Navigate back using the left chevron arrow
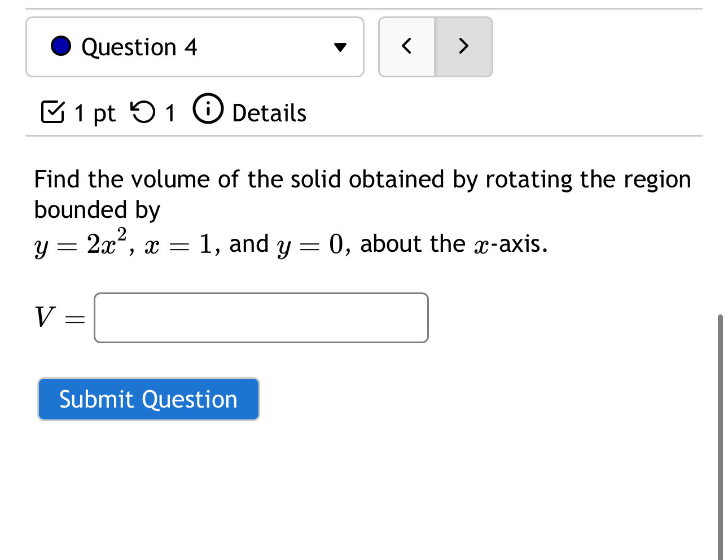This screenshot has height=560, width=728. click(407, 47)
